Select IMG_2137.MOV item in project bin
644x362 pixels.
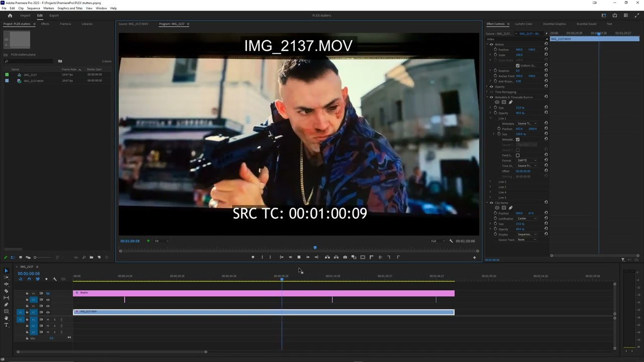pyautogui.click(x=33, y=80)
